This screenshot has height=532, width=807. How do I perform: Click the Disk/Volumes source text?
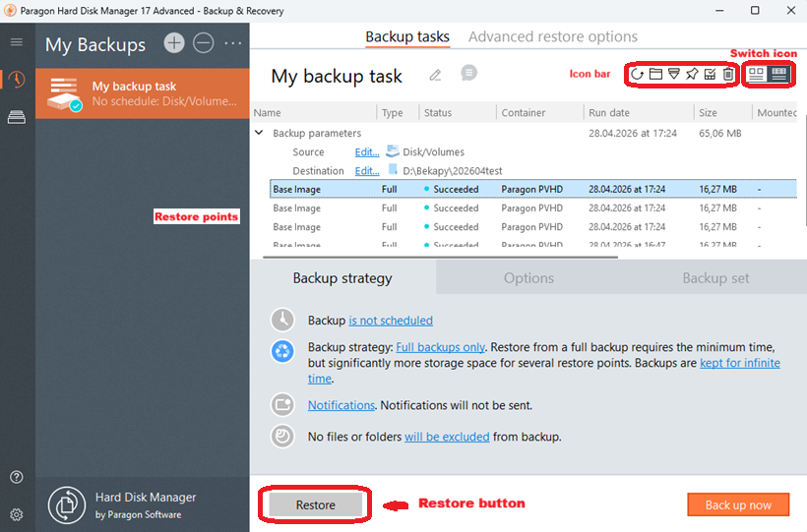433,151
